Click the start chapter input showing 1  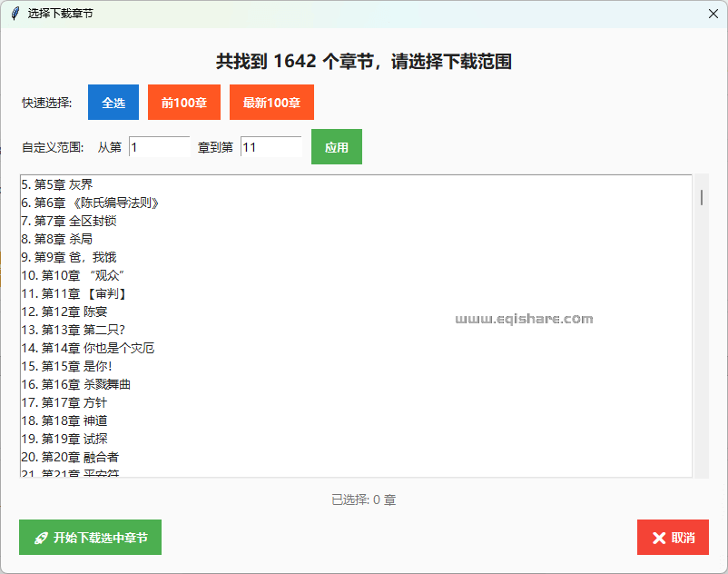(160, 145)
